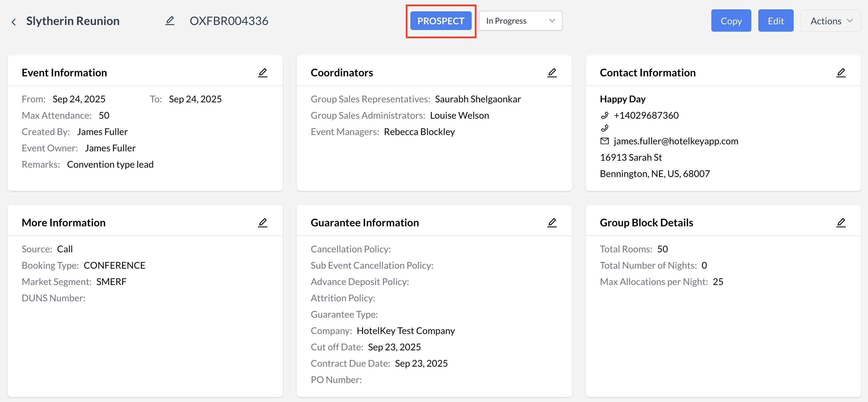Click the +14029687360 phone number
Screen dimensions: 868x402
(x=646, y=116)
